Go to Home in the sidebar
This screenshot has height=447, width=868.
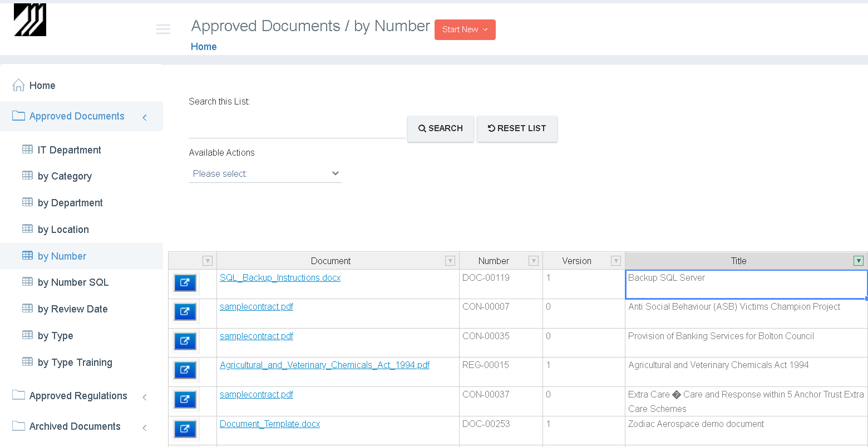coord(42,86)
